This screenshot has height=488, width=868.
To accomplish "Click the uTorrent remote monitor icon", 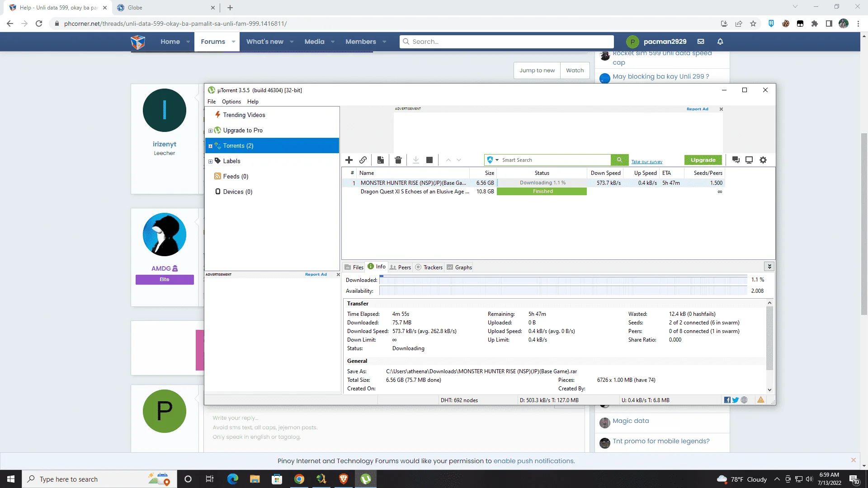I will pyautogui.click(x=749, y=160).
